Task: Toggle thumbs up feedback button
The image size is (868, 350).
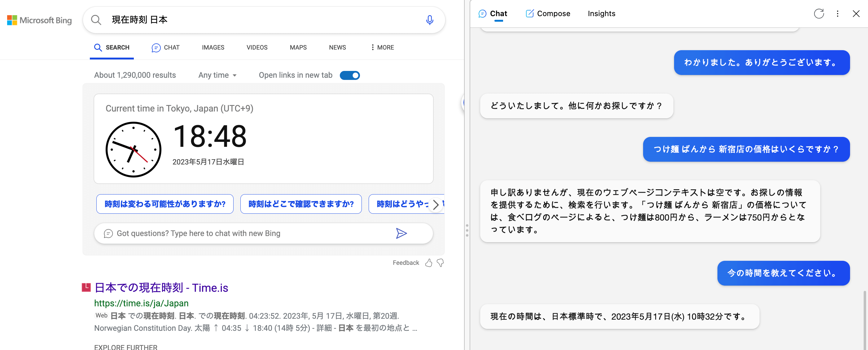Action: pyautogui.click(x=429, y=263)
